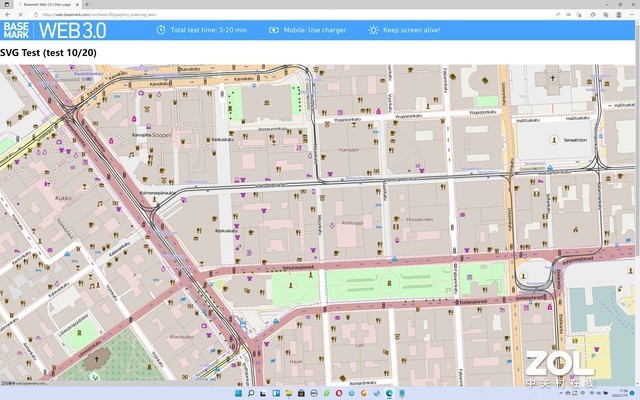Click the battery charger icon in banner

click(274, 30)
